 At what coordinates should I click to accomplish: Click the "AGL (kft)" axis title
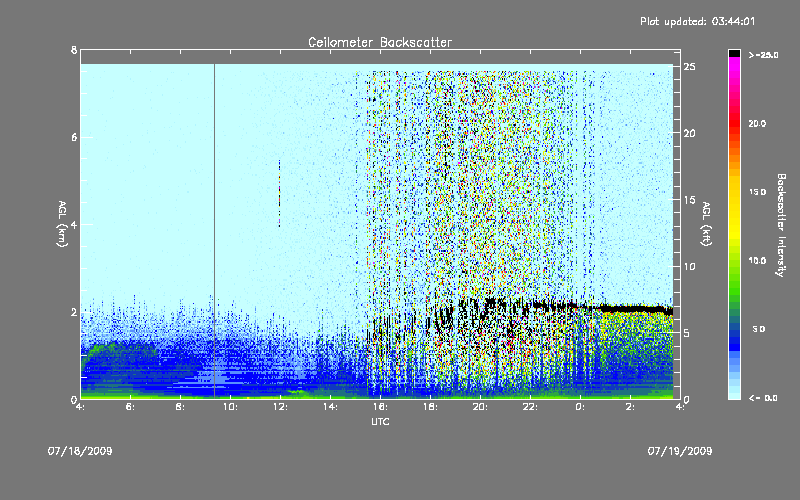(706, 224)
